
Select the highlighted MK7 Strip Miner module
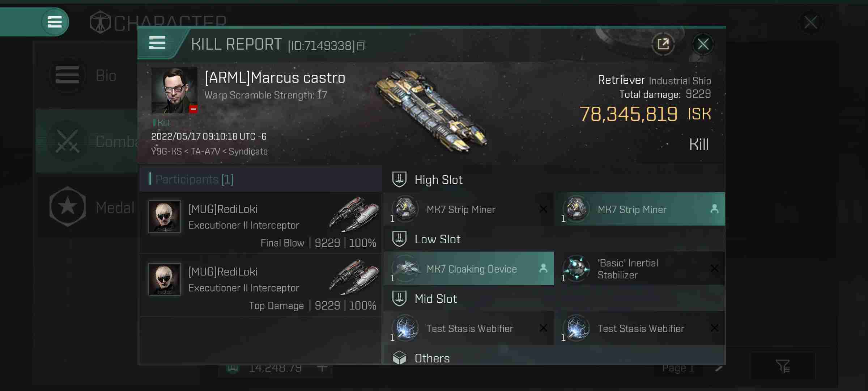[x=640, y=209]
